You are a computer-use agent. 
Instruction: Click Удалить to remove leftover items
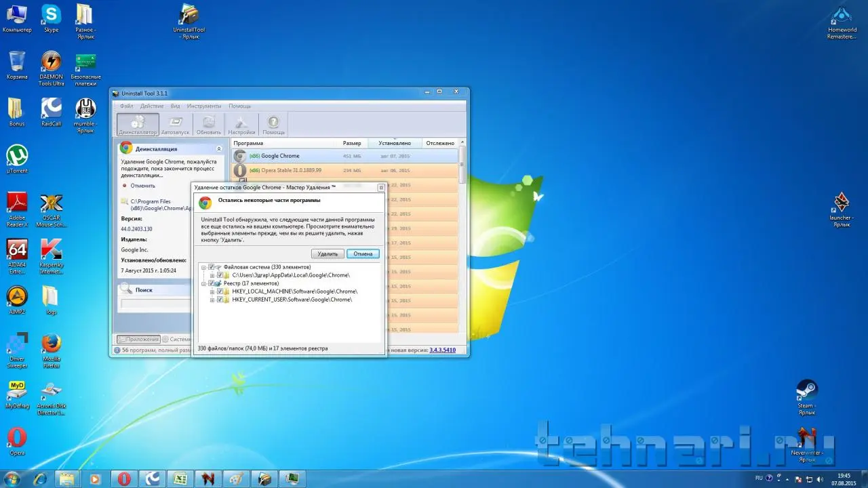click(328, 253)
